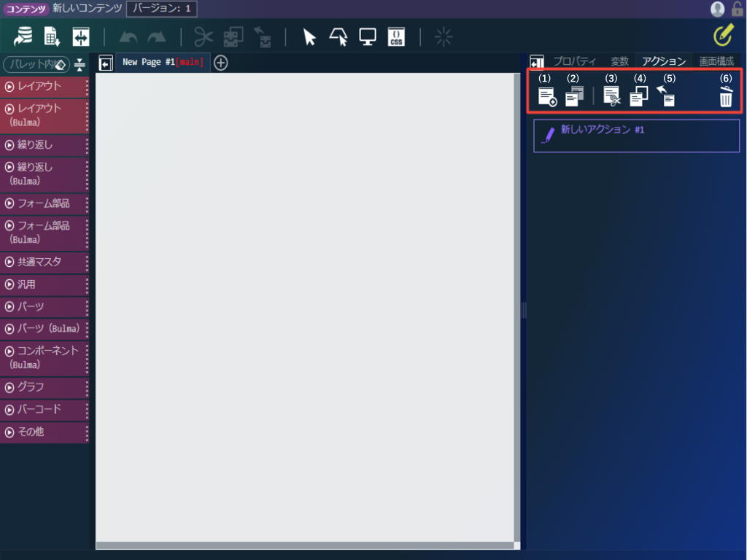The image size is (747, 560).
Task: Click the padlock icon at top right
Action: pyautogui.click(x=738, y=9)
